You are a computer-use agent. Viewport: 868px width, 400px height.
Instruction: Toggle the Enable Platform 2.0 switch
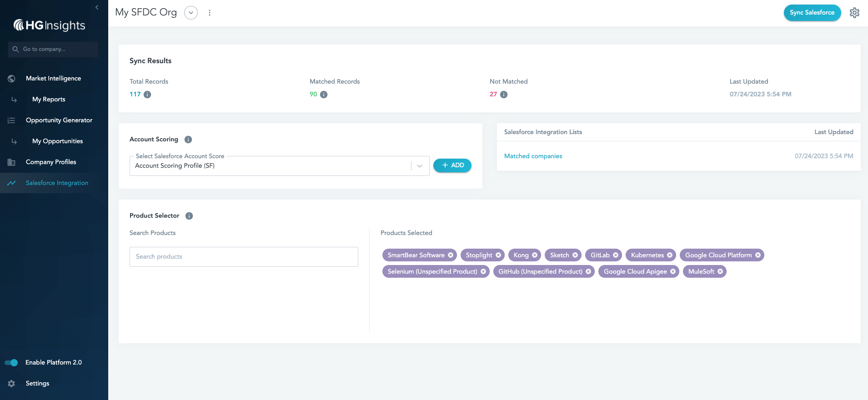click(x=11, y=362)
